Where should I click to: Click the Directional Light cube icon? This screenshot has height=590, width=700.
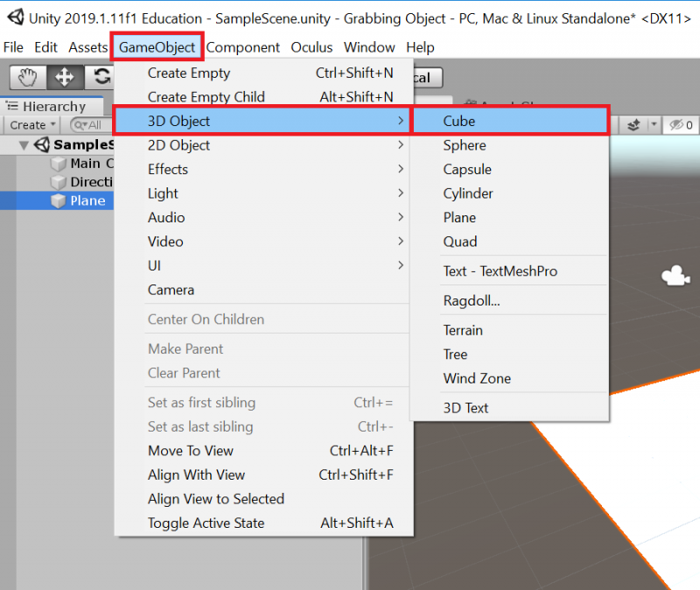pos(58,182)
